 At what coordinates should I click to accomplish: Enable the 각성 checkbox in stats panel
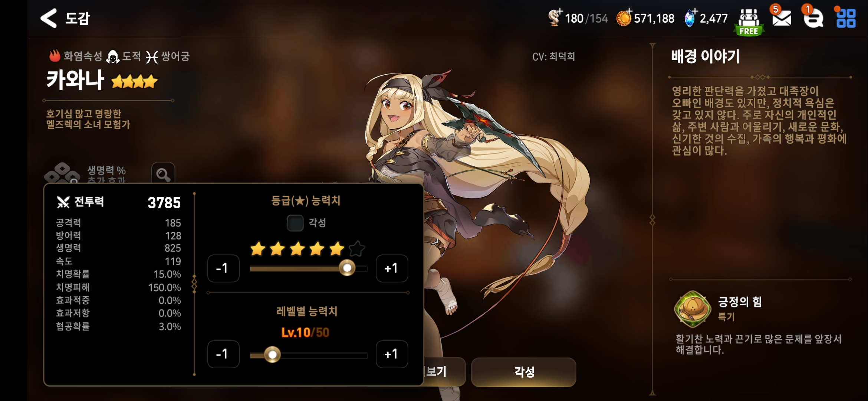click(295, 223)
